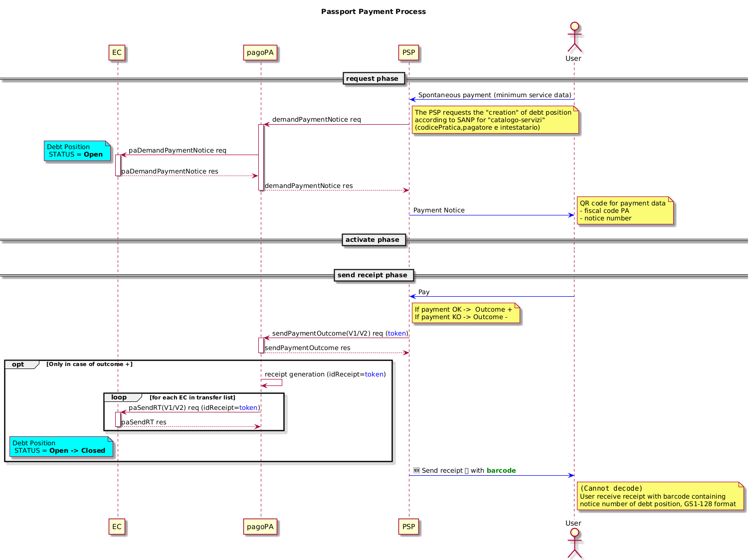Image resolution: width=751 pixels, height=560 pixels.
Task: Click the 'opt' frame label tab
Action: point(19,365)
